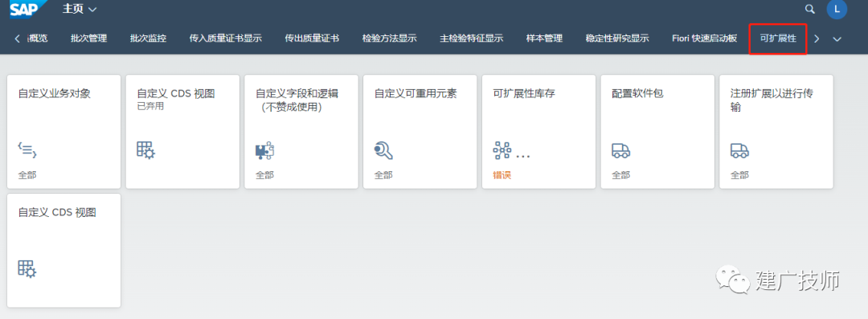Screen dimensions: 868x319
Task: Switch to the 批次监控 tab
Action: [148, 39]
